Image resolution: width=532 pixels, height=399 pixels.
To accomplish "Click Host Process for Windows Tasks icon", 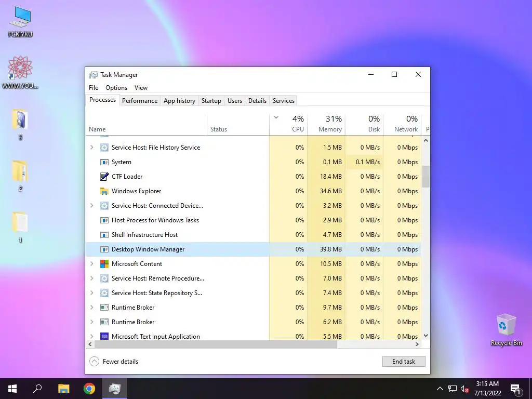I will point(104,220).
